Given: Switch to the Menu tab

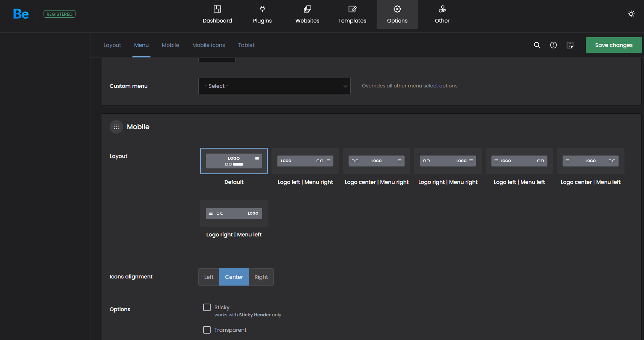Looking at the screenshot, I should (141, 45).
